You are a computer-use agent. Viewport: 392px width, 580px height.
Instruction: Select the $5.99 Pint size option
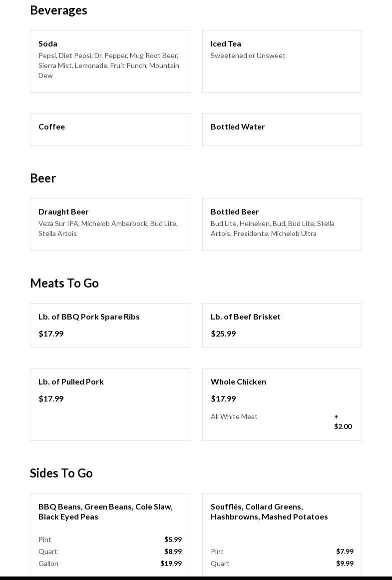(110, 539)
